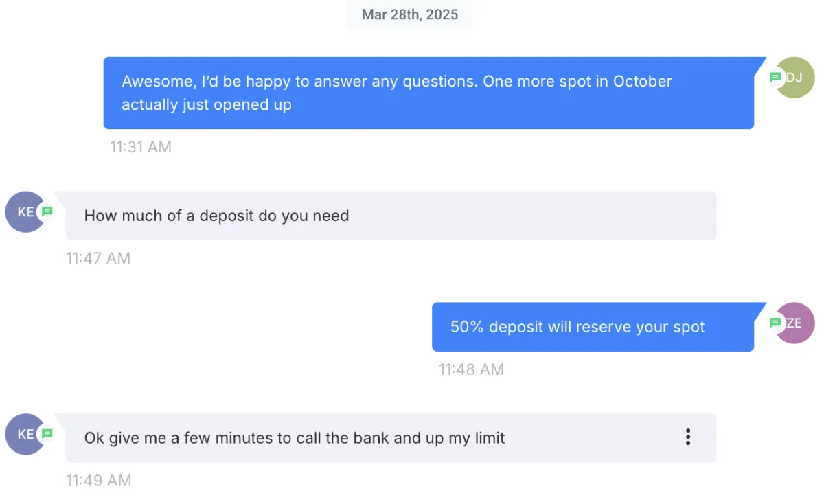Screen dimensions: 824x504
Task: Click KE avatar beside the bank message
Action: coord(23,434)
